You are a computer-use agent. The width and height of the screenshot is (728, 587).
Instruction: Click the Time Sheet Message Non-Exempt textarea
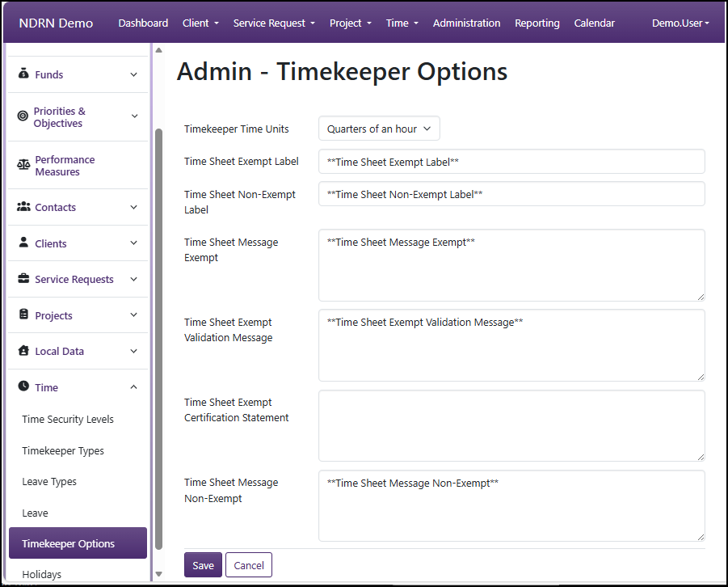pos(511,506)
